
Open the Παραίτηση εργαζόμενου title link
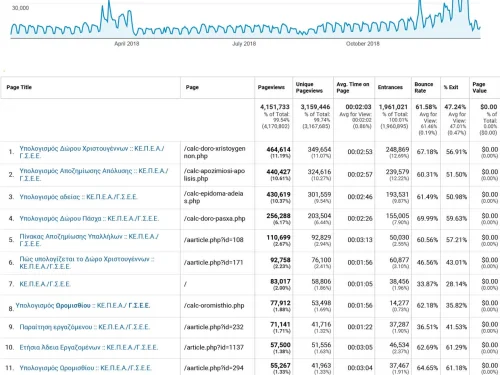click(x=84, y=327)
